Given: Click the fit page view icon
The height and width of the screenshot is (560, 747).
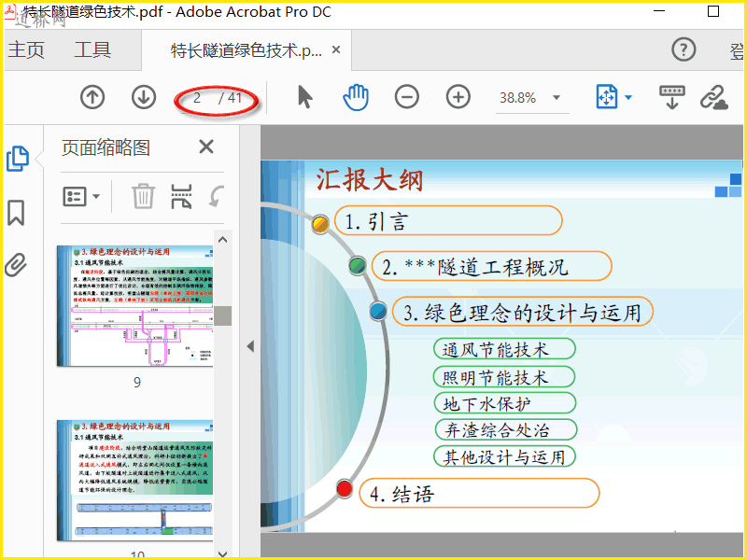Looking at the screenshot, I should pos(606,97).
